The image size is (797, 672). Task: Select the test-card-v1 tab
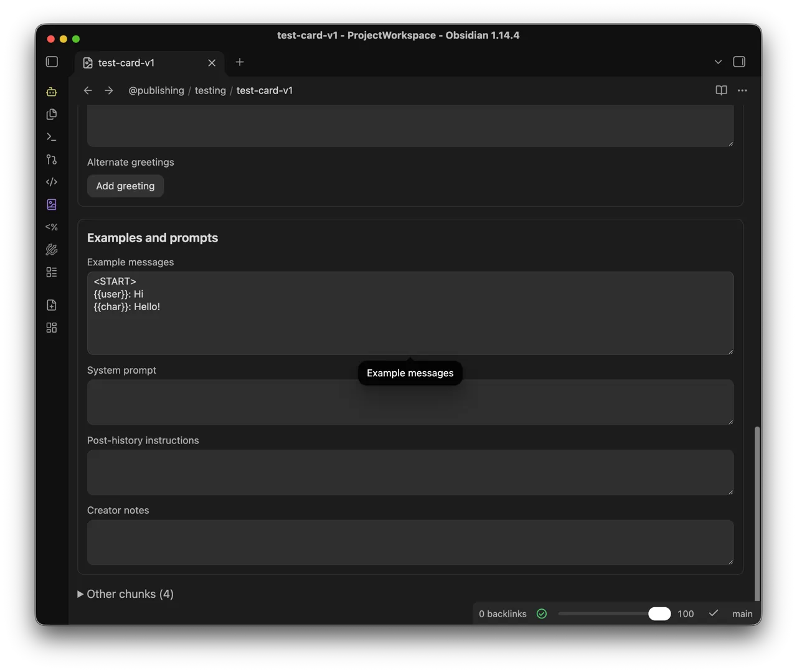[x=149, y=63]
